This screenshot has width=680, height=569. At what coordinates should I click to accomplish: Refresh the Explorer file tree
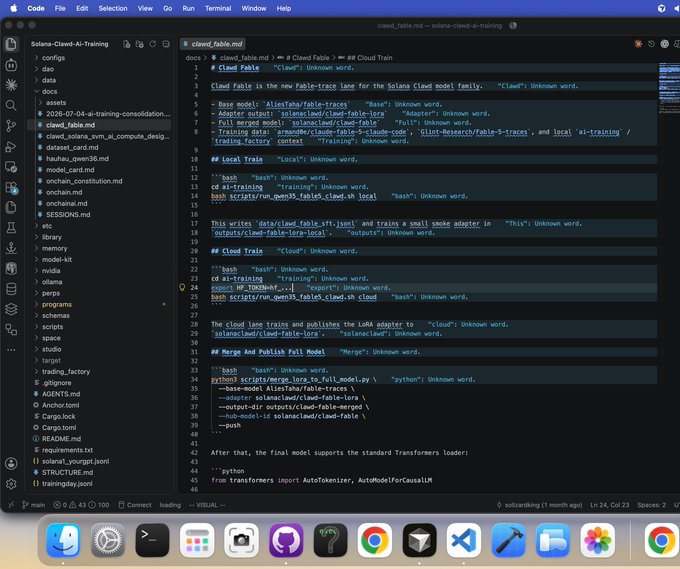[x=153, y=44]
